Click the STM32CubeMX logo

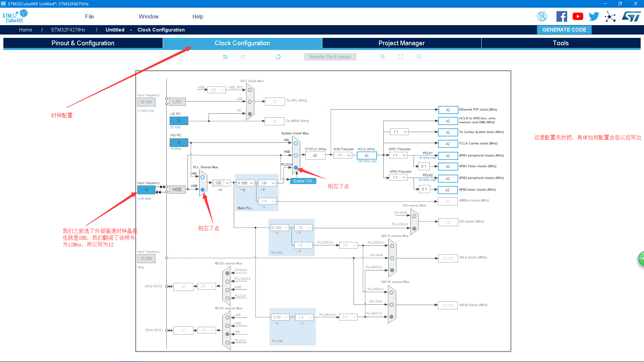coord(15,16)
